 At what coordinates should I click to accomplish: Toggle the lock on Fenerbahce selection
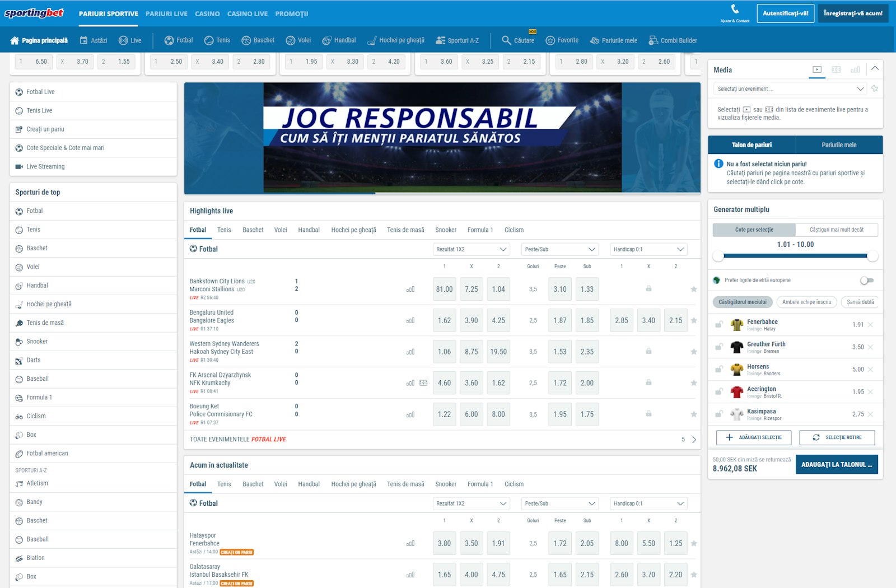pyautogui.click(x=720, y=324)
